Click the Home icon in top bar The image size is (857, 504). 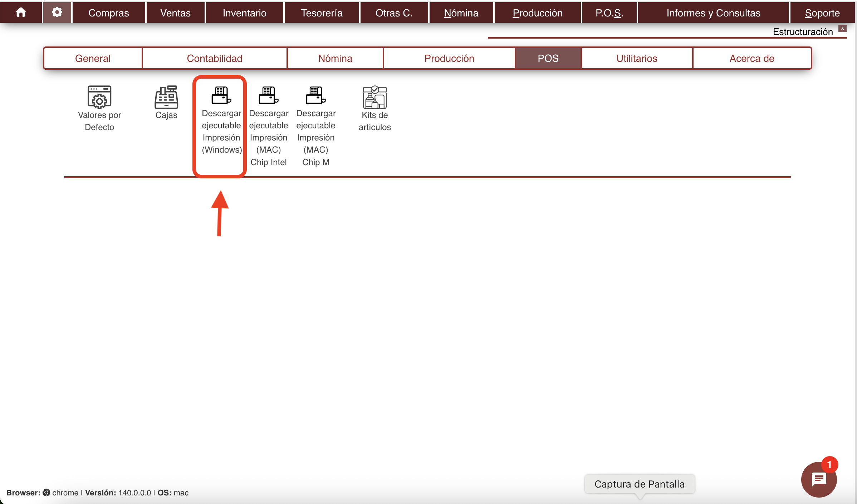(21, 13)
